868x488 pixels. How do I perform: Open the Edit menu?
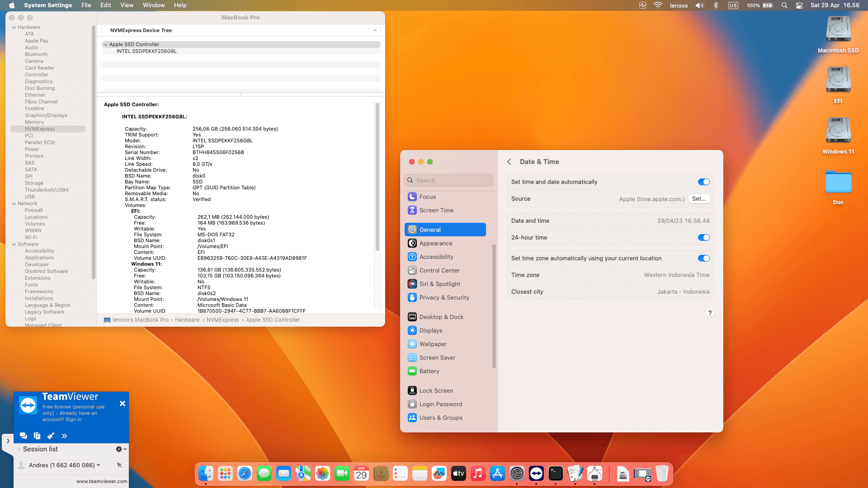coord(106,5)
